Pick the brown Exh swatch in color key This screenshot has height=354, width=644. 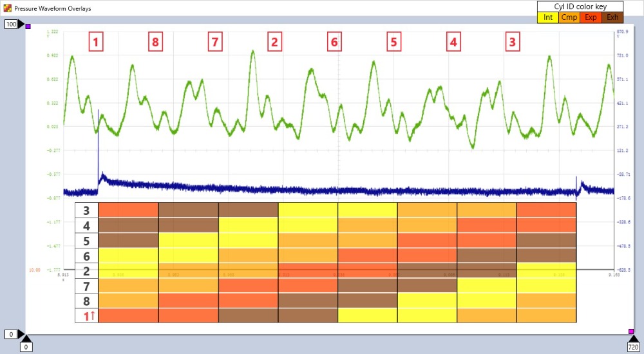(x=612, y=17)
